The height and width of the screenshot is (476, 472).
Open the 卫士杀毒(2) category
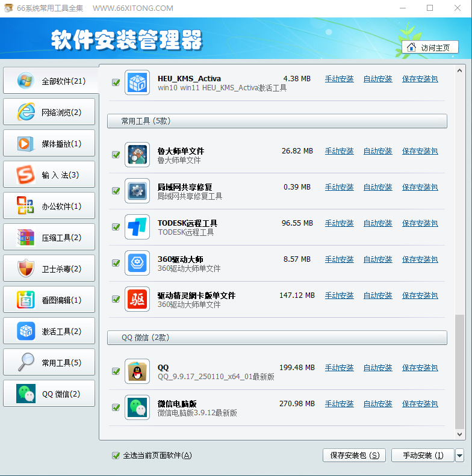pos(49,268)
